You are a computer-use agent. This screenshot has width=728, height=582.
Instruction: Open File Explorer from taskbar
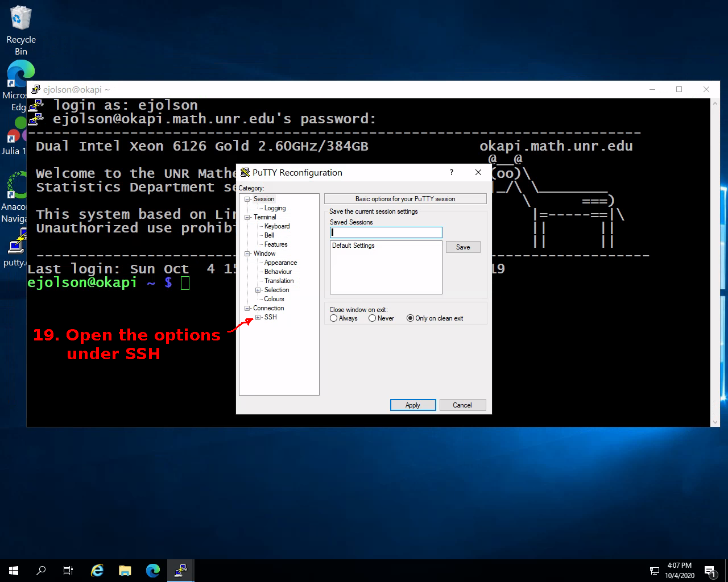point(125,571)
